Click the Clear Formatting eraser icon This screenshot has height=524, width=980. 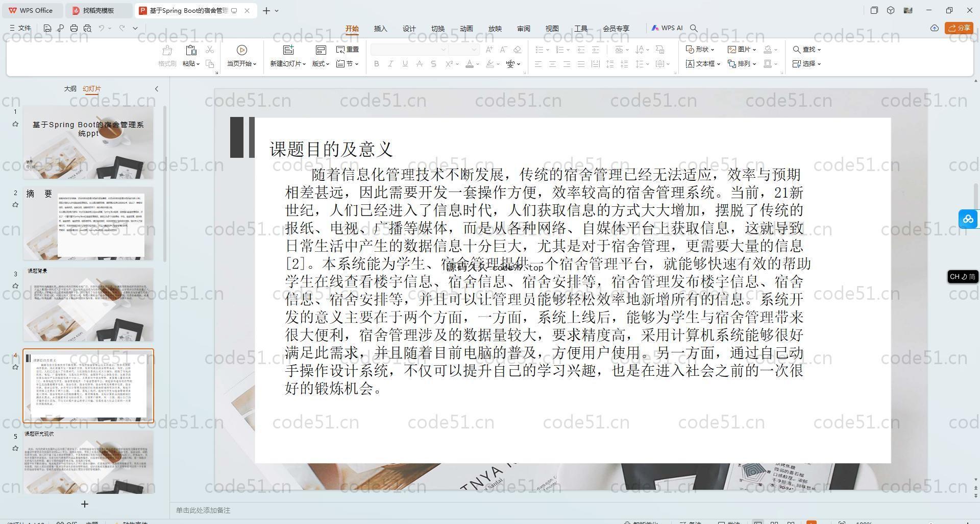click(x=517, y=50)
